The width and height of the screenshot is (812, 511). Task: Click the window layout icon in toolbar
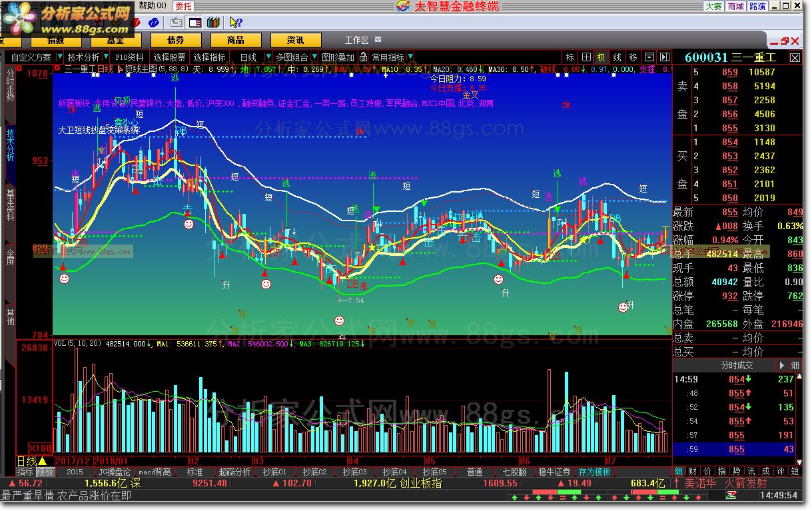coord(195,23)
